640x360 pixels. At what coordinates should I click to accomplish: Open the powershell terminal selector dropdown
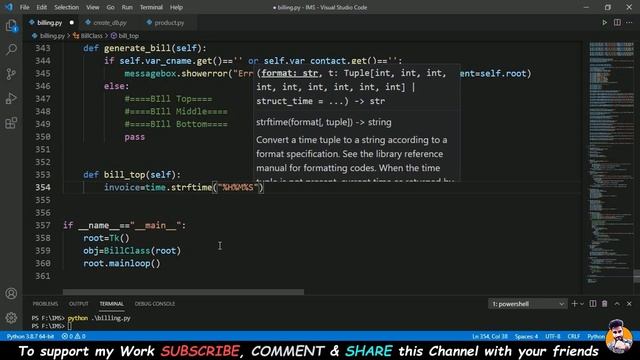point(527,304)
